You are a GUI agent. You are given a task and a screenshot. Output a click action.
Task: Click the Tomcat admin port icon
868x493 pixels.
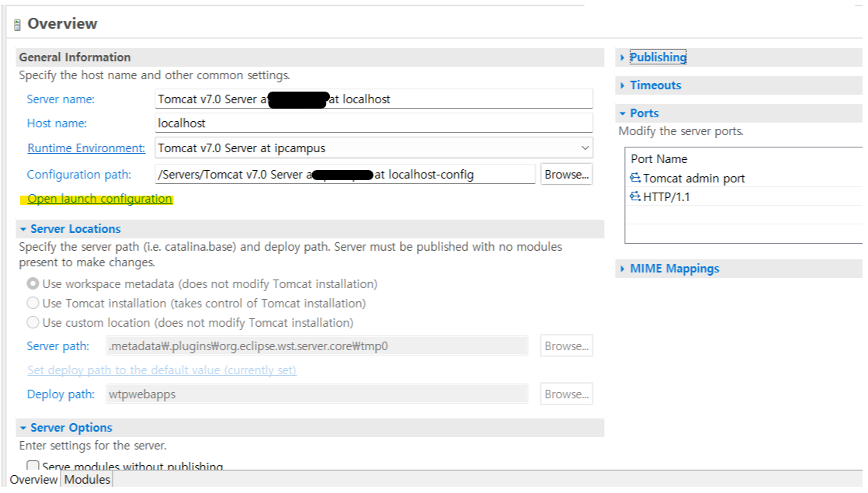635,178
